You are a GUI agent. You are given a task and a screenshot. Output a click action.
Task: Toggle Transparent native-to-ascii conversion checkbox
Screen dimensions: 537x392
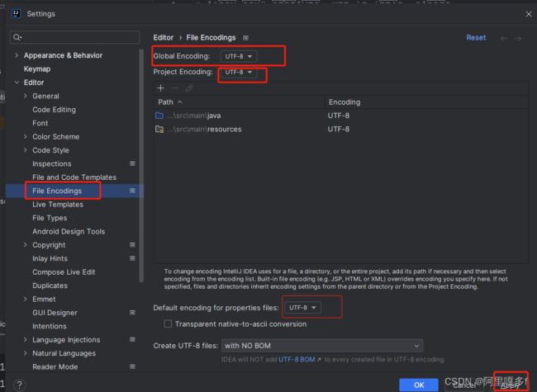point(168,324)
